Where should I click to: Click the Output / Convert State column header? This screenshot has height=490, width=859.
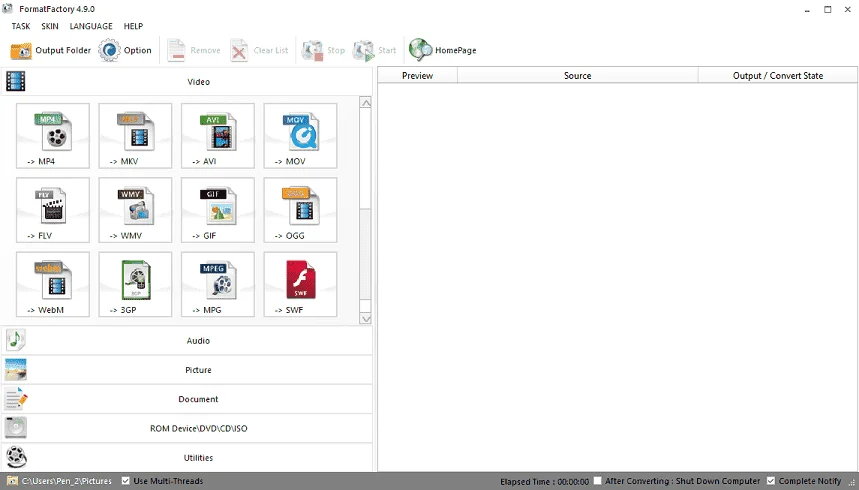(x=778, y=76)
